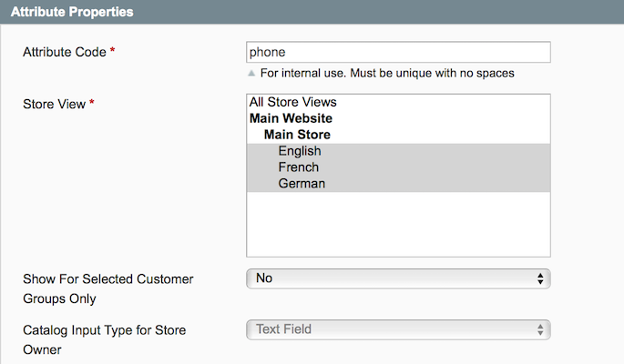Image resolution: width=624 pixels, height=364 pixels.
Task: Click the red asterisk beside Attribute Code
Action: coord(112,53)
